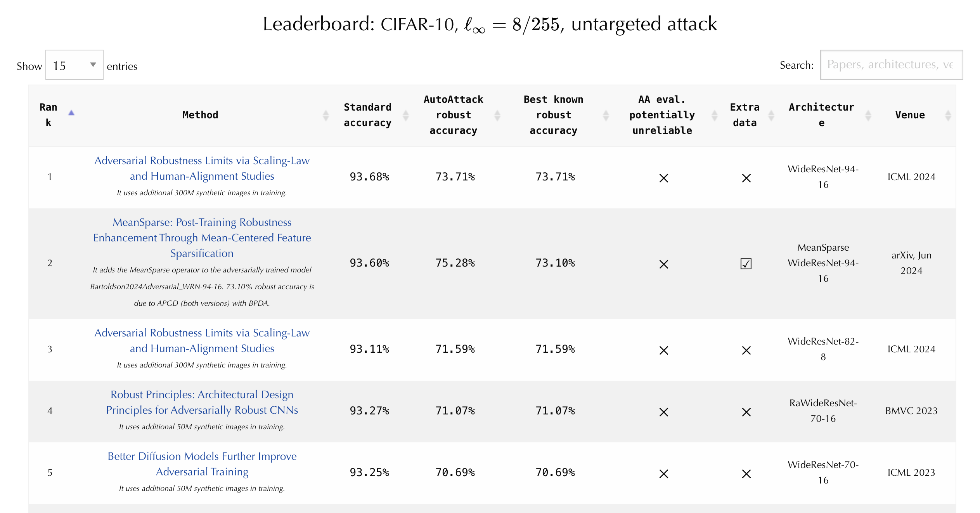980x513 pixels.
Task: Click Extra data checkmark for MeanSparse row
Action: point(746,264)
